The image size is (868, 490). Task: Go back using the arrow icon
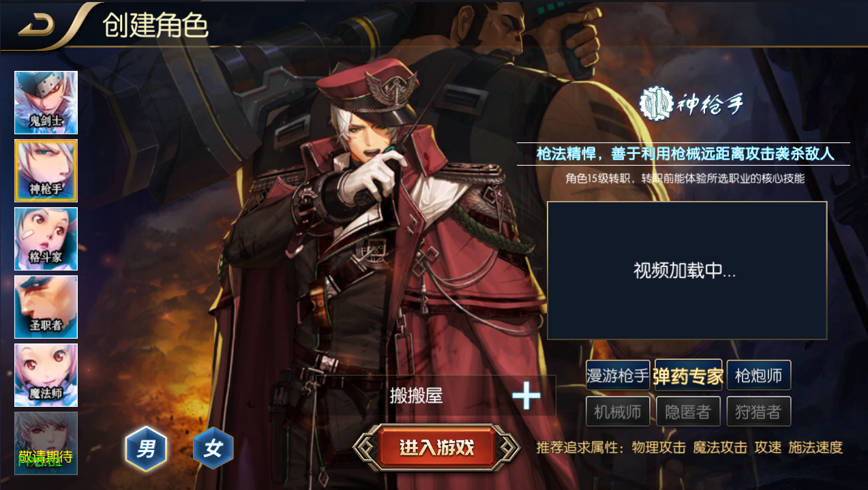pyautogui.click(x=36, y=25)
